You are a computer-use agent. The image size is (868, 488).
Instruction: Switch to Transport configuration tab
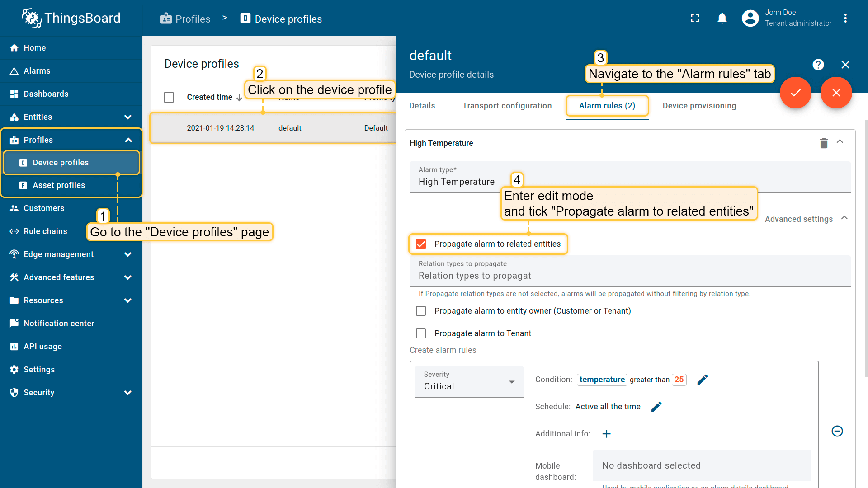[x=507, y=106]
